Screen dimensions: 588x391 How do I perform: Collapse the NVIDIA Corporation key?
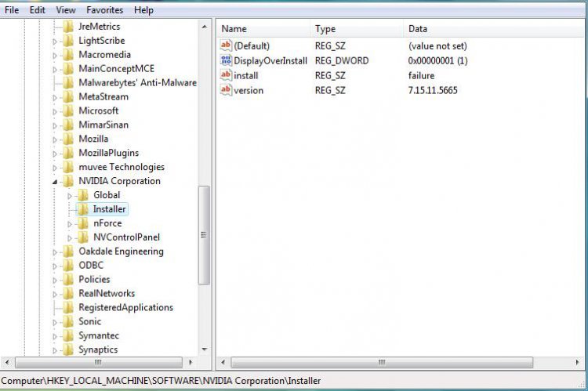(x=55, y=182)
